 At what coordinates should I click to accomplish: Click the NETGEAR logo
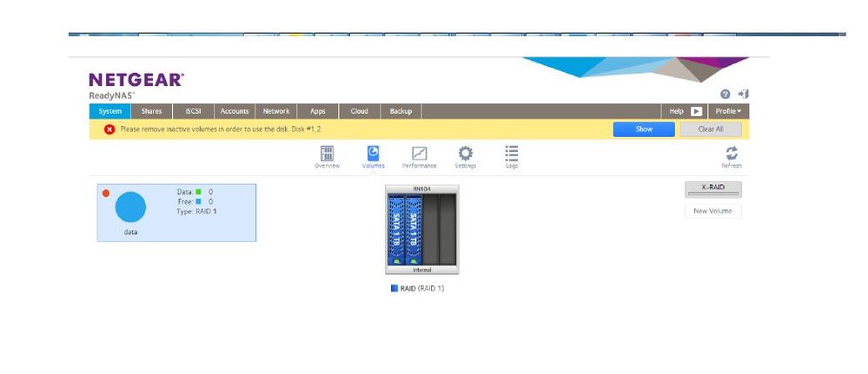pos(136,80)
